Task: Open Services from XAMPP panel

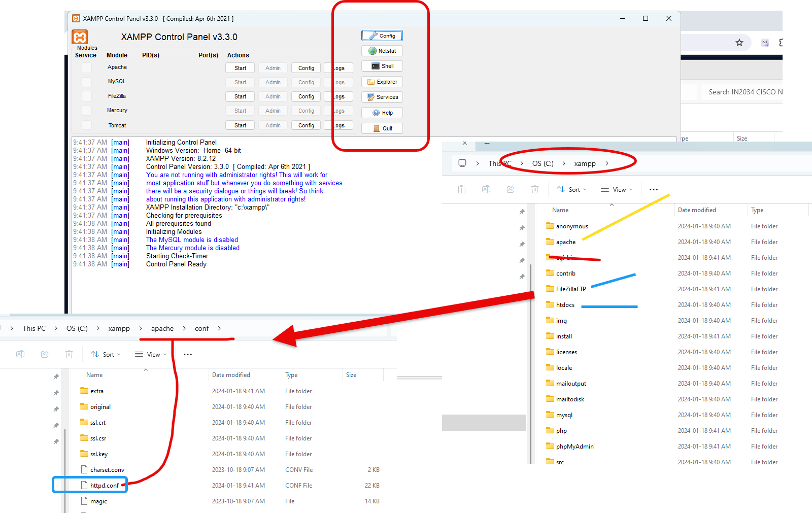Action: tap(382, 97)
